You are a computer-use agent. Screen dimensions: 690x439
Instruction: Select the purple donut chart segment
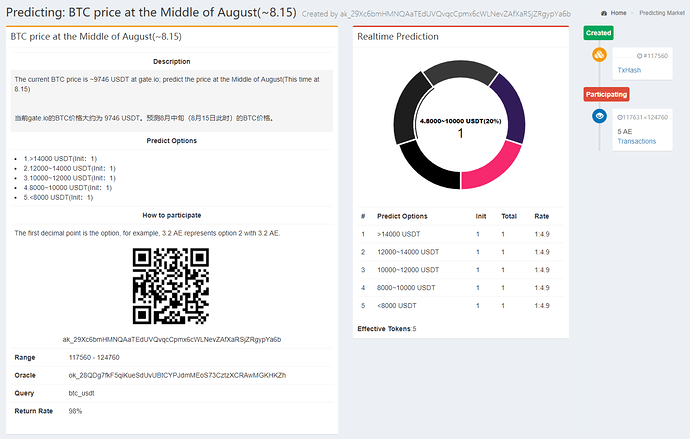pos(511,108)
